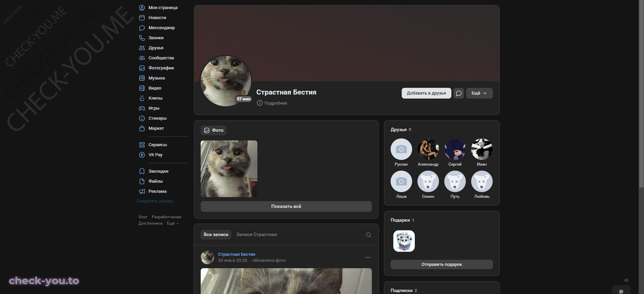Search wall posts with magnifier icon
This screenshot has height=294, width=644.
tap(368, 235)
